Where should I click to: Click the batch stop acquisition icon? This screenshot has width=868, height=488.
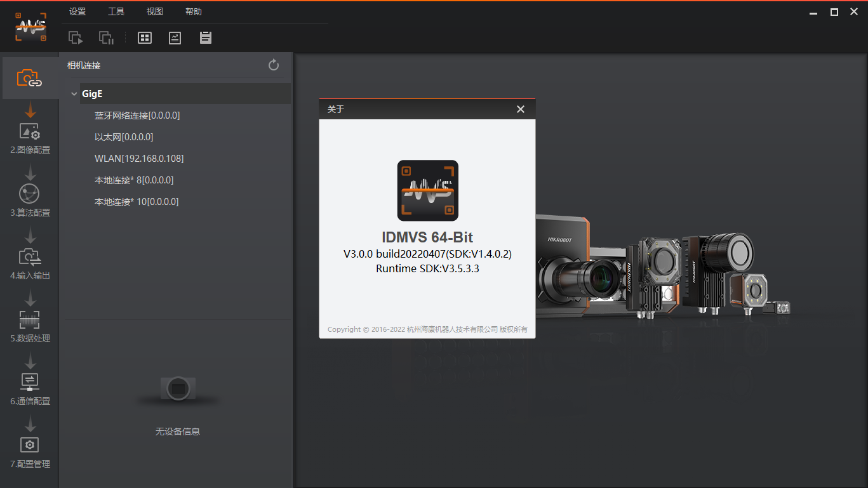point(106,38)
